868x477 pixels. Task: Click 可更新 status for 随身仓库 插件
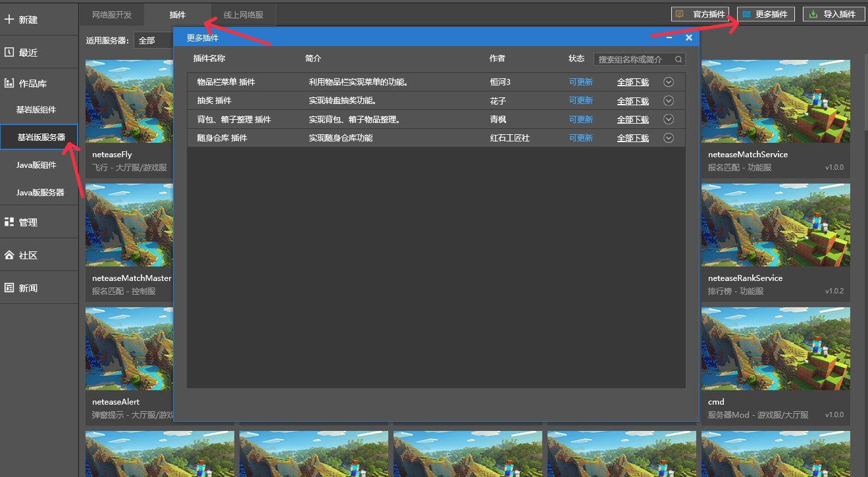pyautogui.click(x=581, y=138)
